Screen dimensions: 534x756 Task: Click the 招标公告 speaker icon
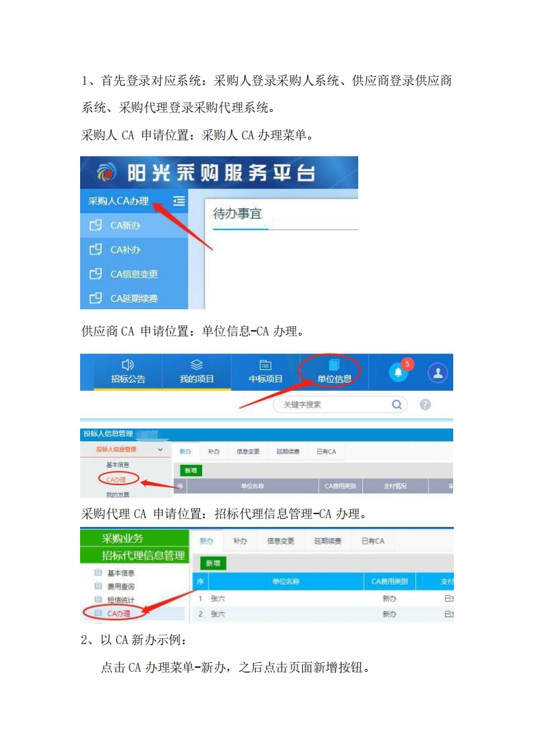[127, 365]
